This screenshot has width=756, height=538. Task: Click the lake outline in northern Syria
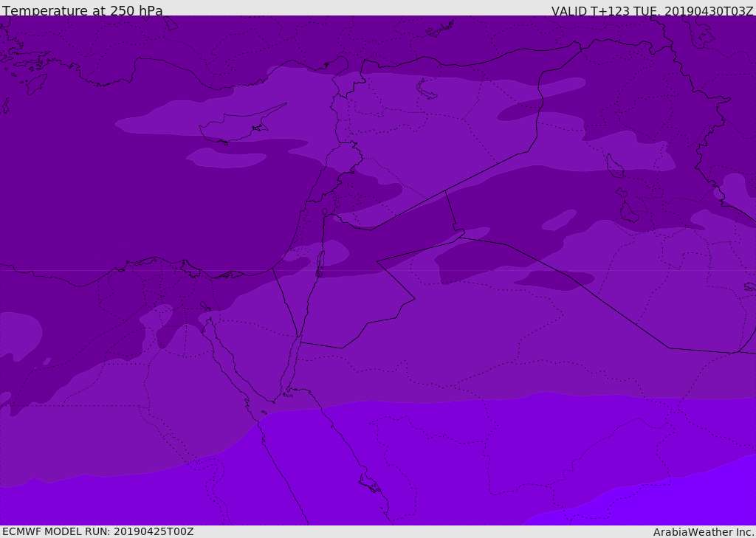pos(427,89)
